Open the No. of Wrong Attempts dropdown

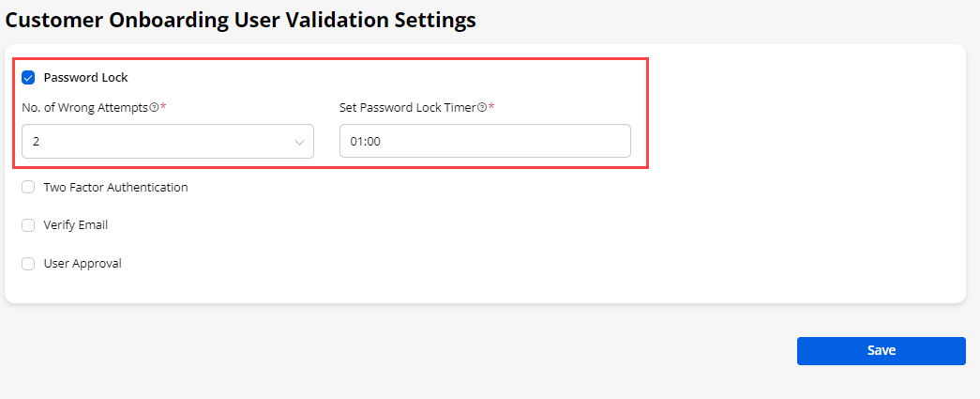[167, 142]
